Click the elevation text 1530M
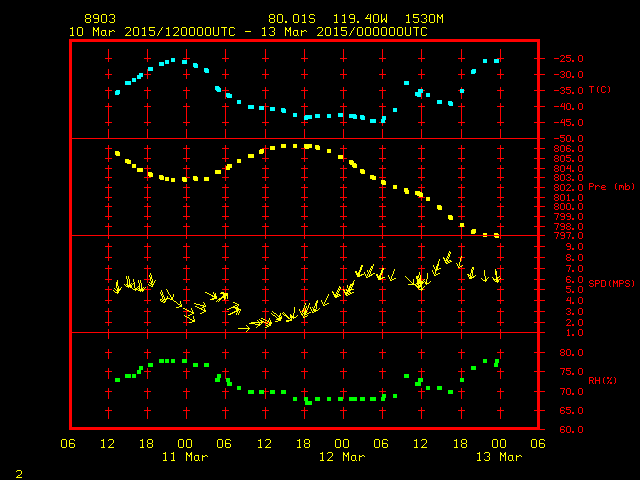 424,19
